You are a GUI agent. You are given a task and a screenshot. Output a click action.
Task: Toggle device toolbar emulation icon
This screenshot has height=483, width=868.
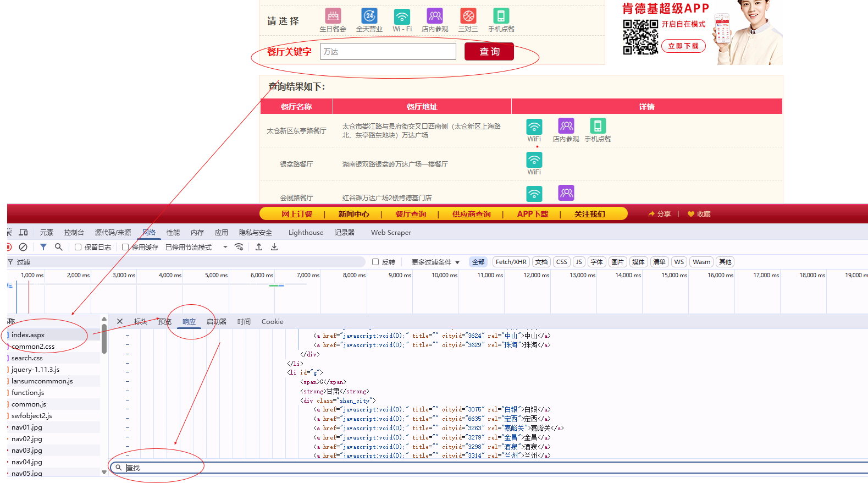[x=24, y=232]
